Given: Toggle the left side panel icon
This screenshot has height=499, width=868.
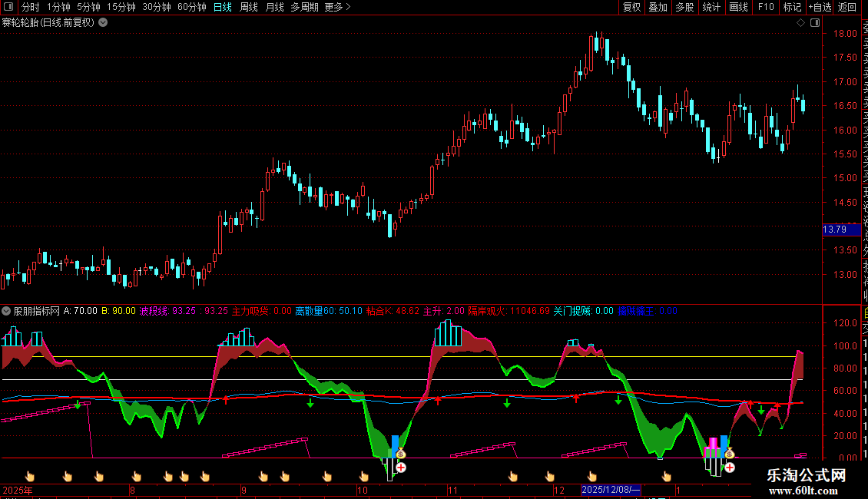Looking at the screenshot, I should [x=8, y=7].
